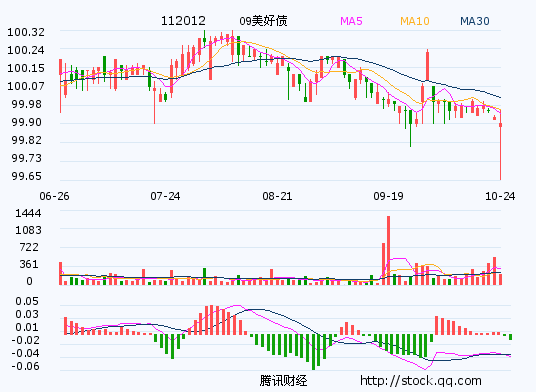
Task: Click the tallest red volume bar
Action: click(x=388, y=250)
